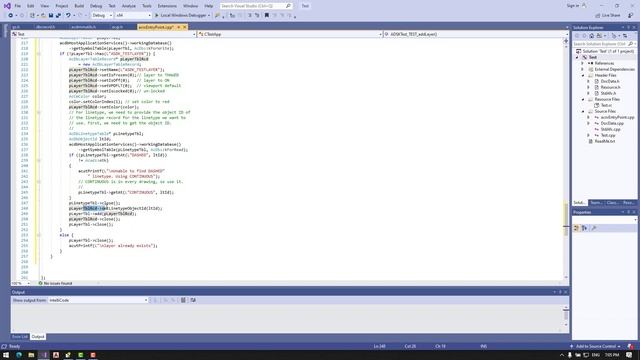Switch to the Error List tab
The height and width of the screenshot is (360, 640).
(x=20, y=337)
